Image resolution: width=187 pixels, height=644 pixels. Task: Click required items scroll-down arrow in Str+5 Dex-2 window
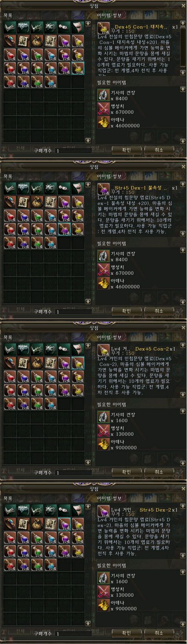[183, 623]
